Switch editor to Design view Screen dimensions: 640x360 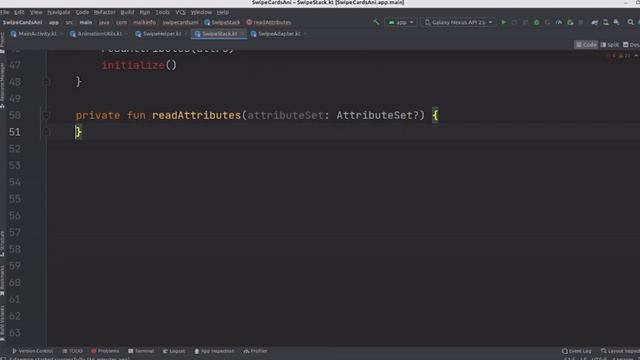point(631,44)
